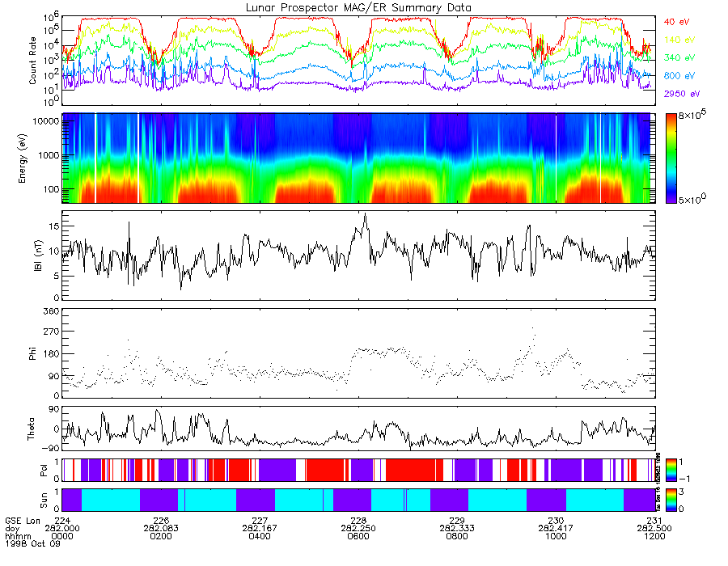Click the Sun panel color bar

(x=671, y=501)
